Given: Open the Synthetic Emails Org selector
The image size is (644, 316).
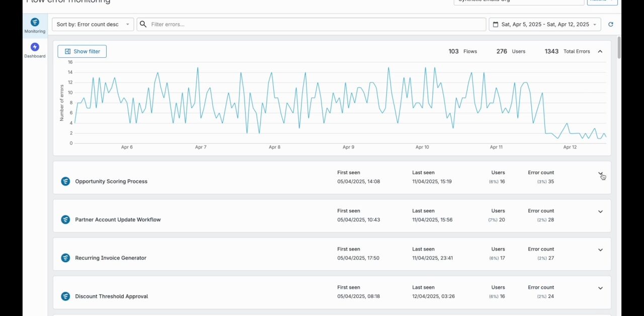Looking at the screenshot, I should click(x=518, y=2).
